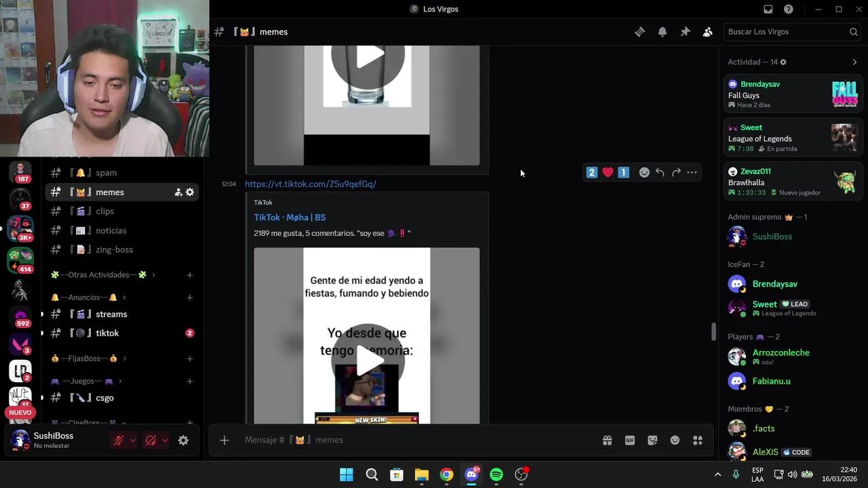The height and width of the screenshot is (488, 868).
Task: Open microphone input options dropdown
Action: [x=133, y=441]
